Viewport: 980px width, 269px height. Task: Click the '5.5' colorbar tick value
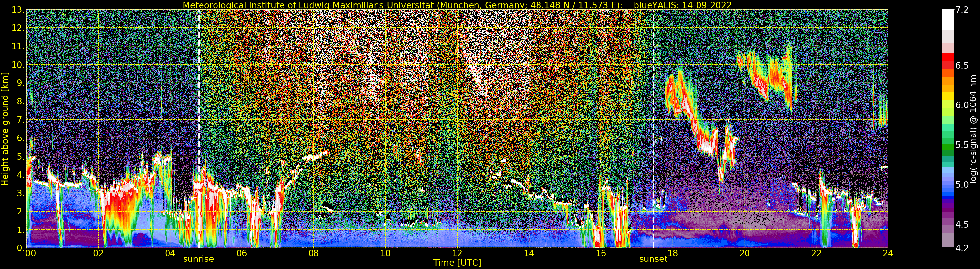(962, 145)
